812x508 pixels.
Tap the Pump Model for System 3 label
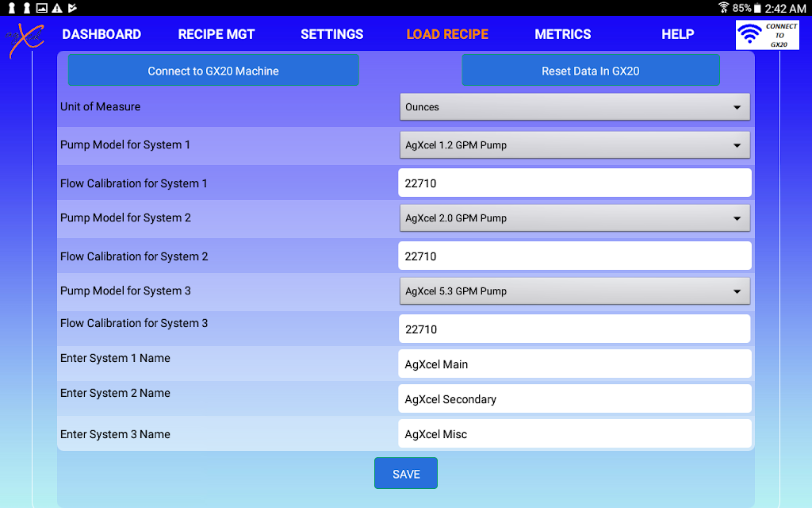coord(125,291)
